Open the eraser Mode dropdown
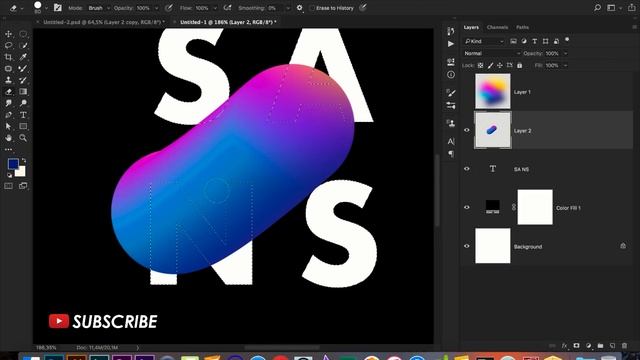This screenshot has width=640, height=360. click(98, 8)
